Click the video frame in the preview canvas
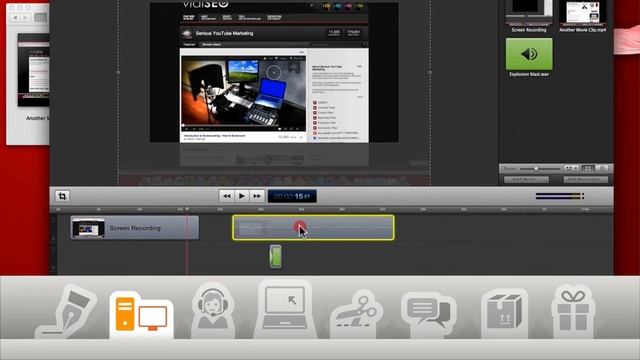The height and width of the screenshot is (360, 640). 244,94
